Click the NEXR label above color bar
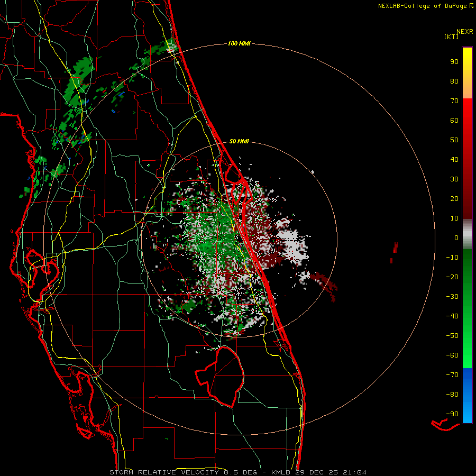Screen dimensions: 476x476 pyautogui.click(x=465, y=31)
